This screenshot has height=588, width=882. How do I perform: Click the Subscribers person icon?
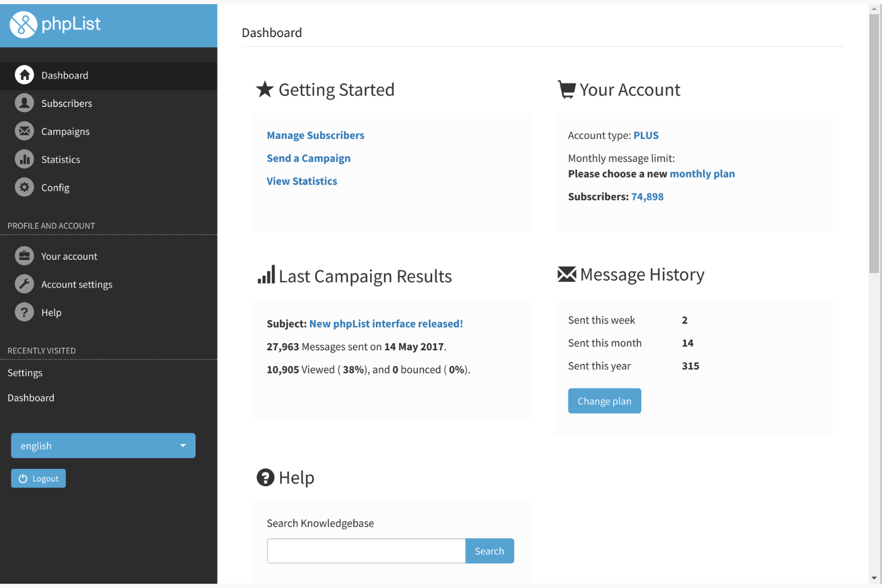[x=24, y=103]
